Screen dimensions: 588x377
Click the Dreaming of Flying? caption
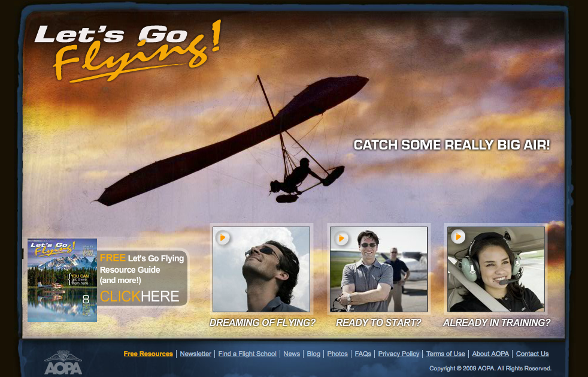(x=262, y=322)
